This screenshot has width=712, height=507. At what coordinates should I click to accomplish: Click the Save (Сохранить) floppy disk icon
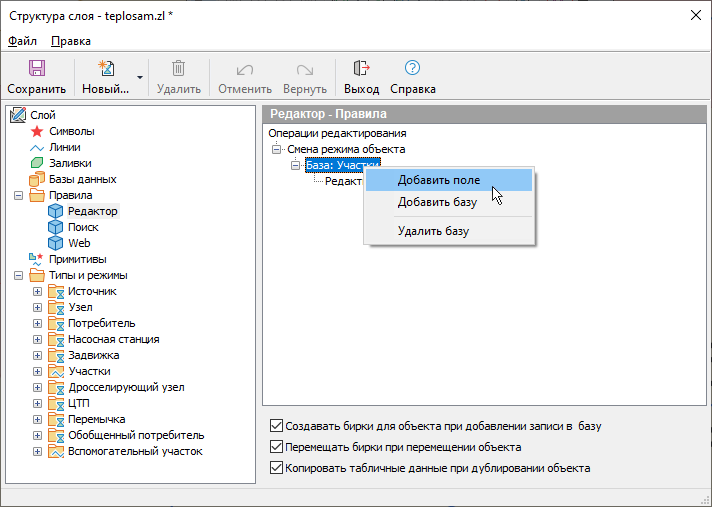36,69
